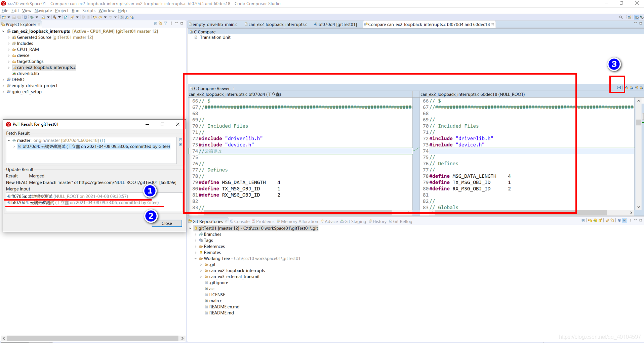Switch to CCS Debug perspective icon
The width and height of the screenshot is (644, 343).
click(x=642, y=17)
